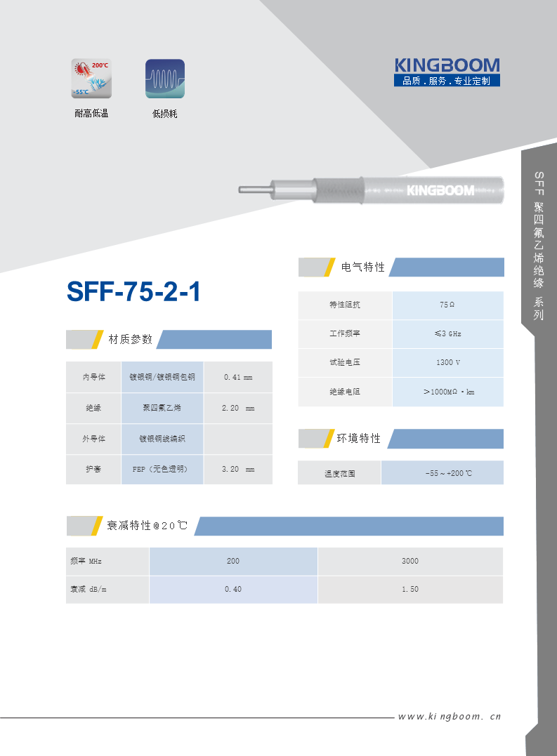Image resolution: width=557 pixels, height=756 pixels.
Task: Click the 品质.服务.专业定制 slogan
Action: 447,81
